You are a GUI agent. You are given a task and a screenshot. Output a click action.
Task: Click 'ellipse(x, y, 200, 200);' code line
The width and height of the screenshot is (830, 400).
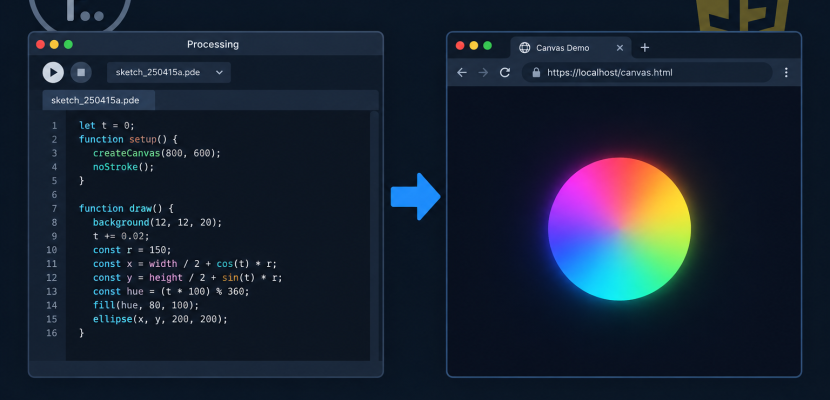coord(160,319)
